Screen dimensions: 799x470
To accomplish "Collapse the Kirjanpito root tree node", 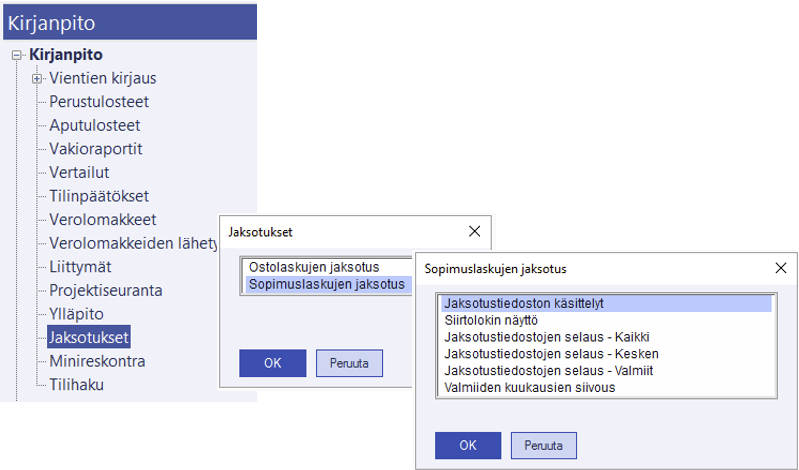I will click(16, 55).
